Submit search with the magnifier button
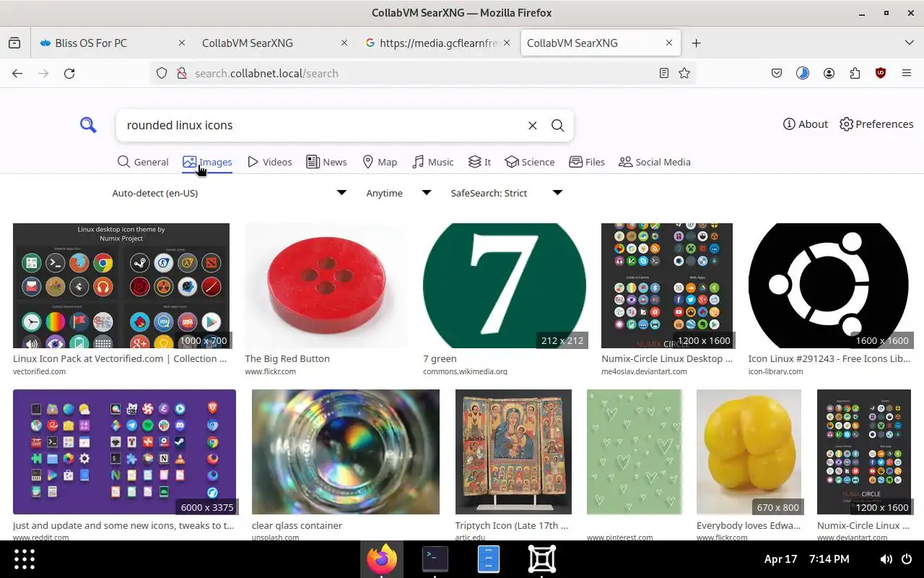 pyautogui.click(x=557, y=125)
